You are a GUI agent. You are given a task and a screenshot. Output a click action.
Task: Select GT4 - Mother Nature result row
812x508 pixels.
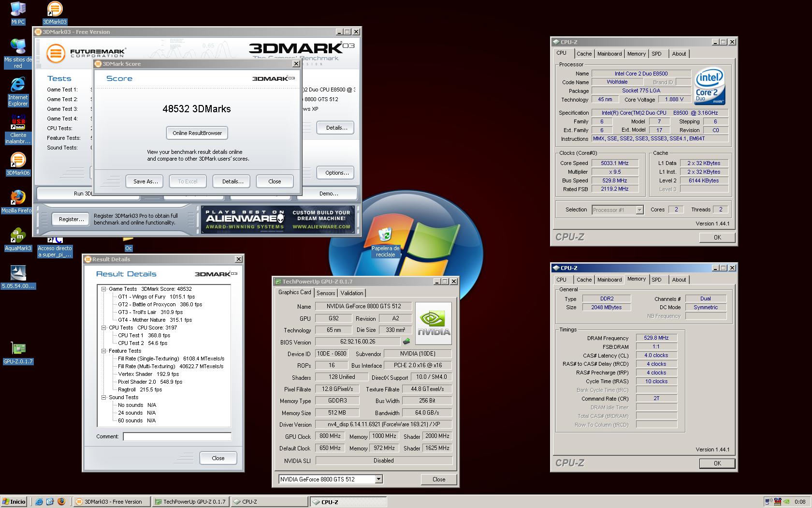[155, 320]
